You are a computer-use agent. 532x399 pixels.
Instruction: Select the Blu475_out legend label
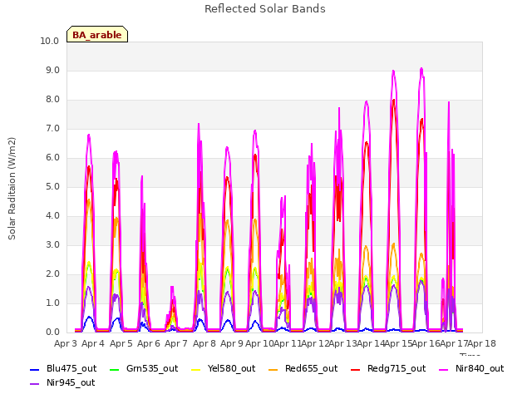[71, 369]
